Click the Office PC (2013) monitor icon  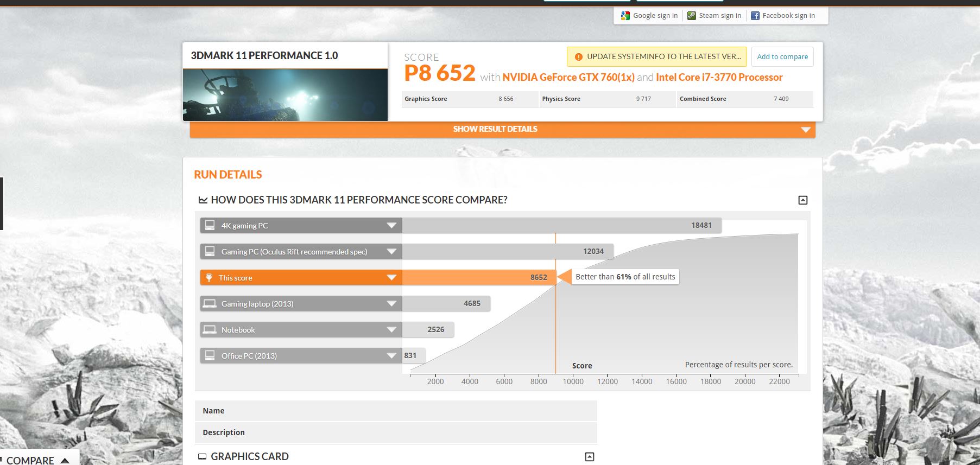tap(210, 355)
